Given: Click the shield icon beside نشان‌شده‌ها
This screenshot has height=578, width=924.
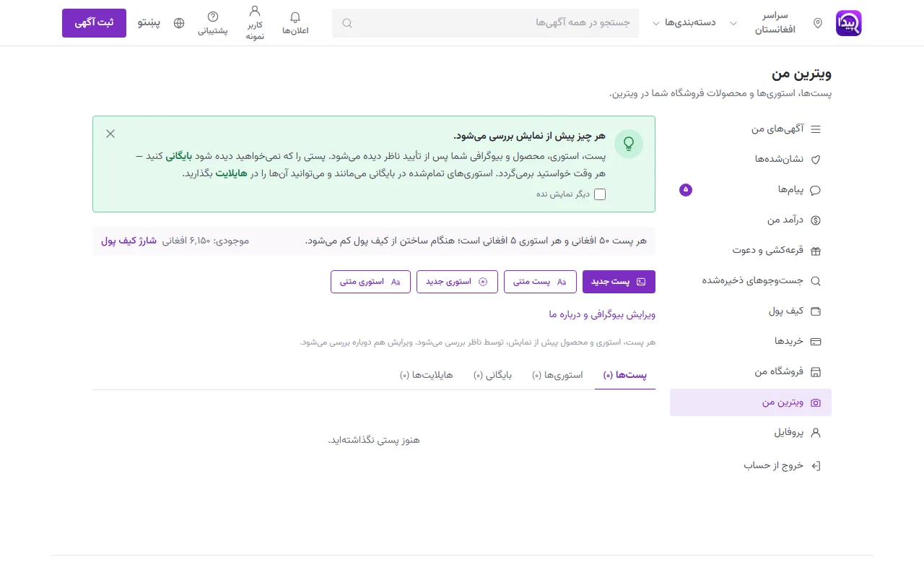Looking at the screenshot, I should coord(816,160).
